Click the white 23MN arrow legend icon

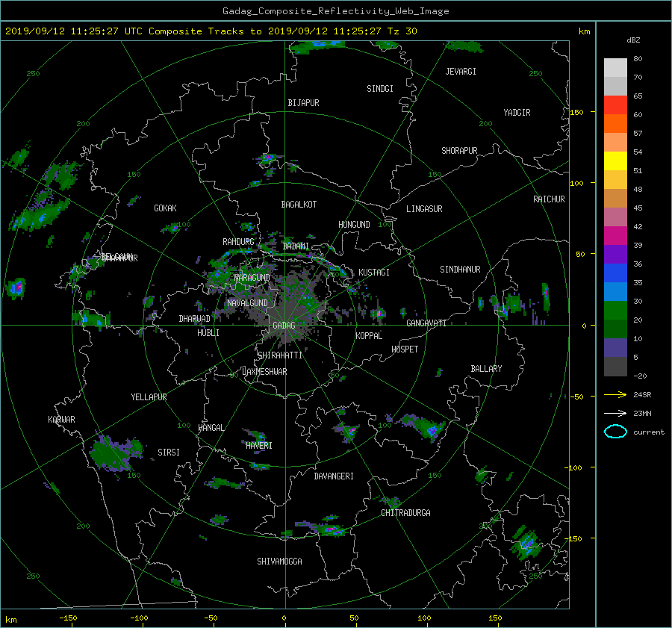615,414
